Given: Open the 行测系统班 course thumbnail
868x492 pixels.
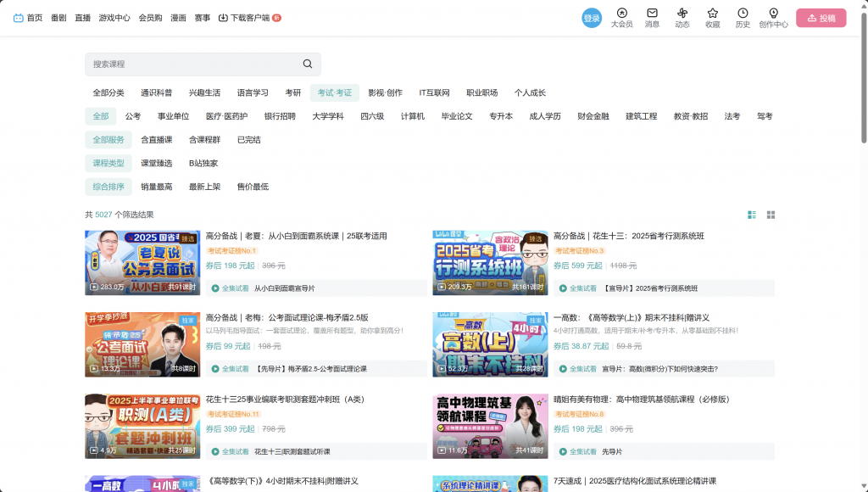Looking at the screenshot, I should coord(490,263).
